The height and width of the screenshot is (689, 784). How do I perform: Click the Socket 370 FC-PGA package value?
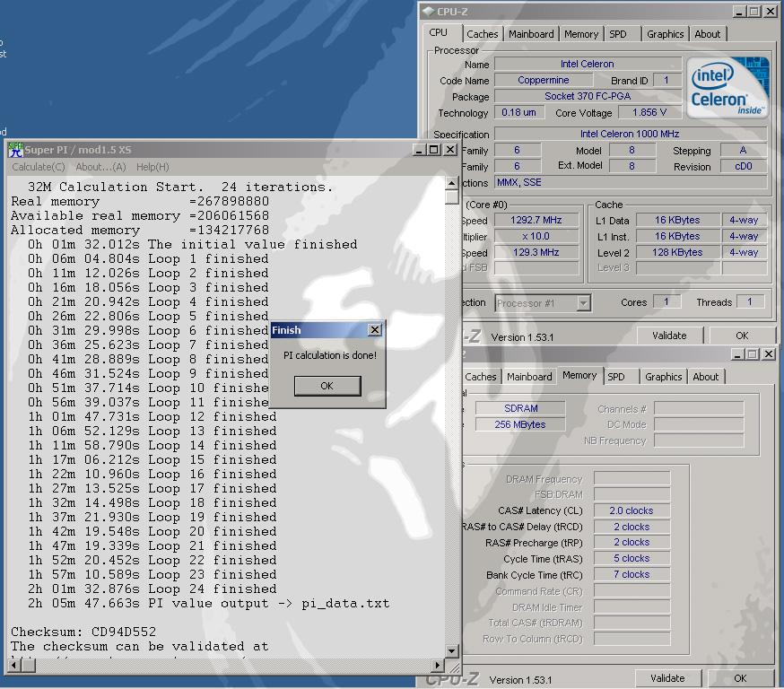[x=588, y=96]
